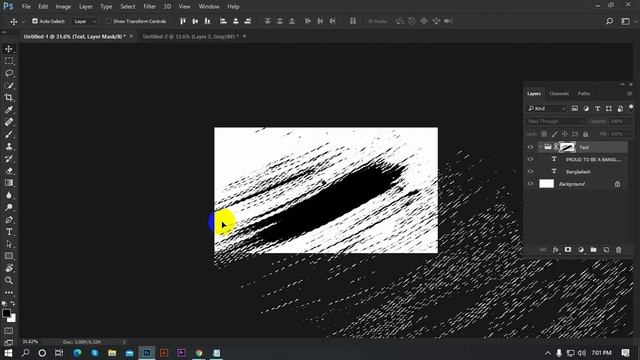This screenshot has height=360, width=640.
Task: Toggle pixel layer filter in Layers panel
Action: tap(575, 109)
